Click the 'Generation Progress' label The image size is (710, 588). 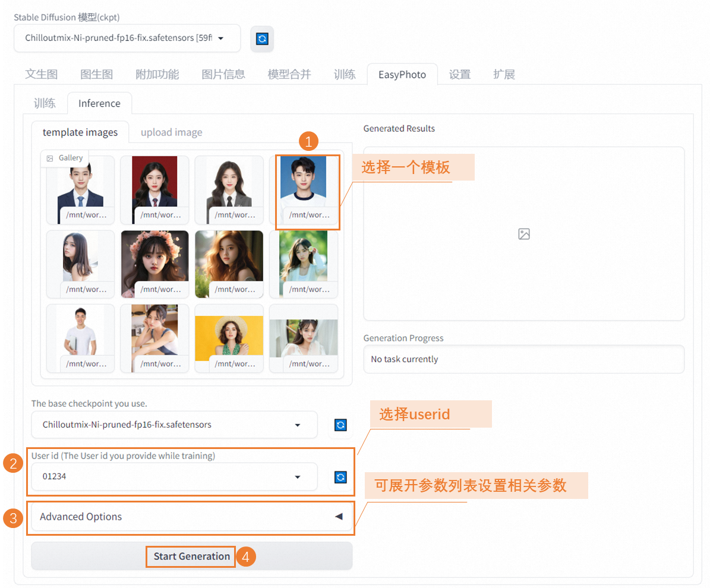pos(403,338)
